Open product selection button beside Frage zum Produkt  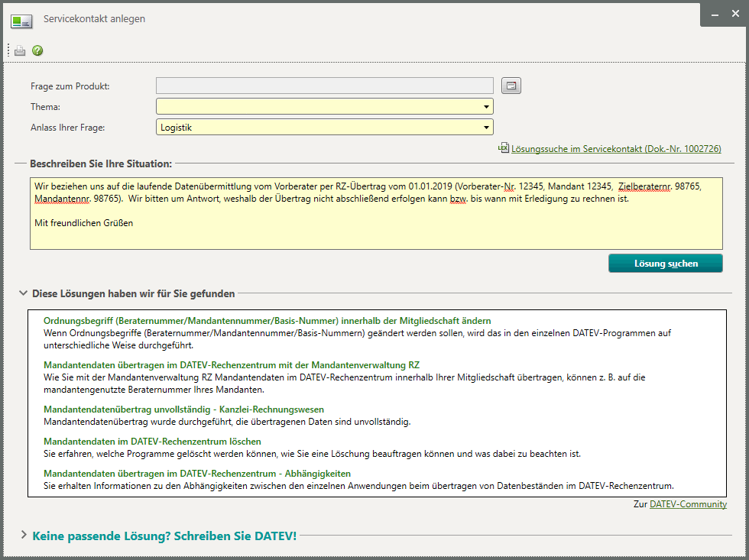[x=511, y=86]
